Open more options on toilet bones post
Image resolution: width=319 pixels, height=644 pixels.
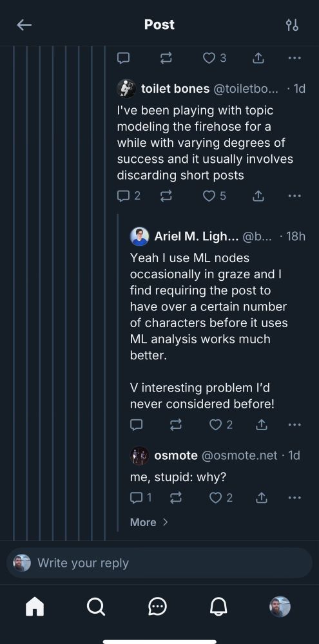point(295,196)
